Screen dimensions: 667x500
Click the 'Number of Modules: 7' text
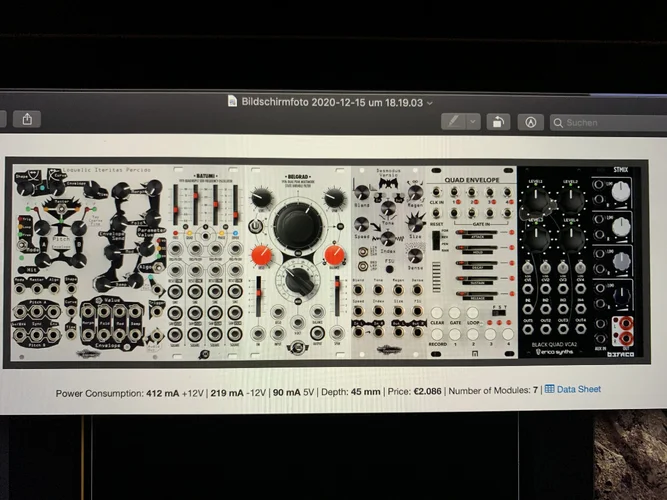tap(493, 390)
